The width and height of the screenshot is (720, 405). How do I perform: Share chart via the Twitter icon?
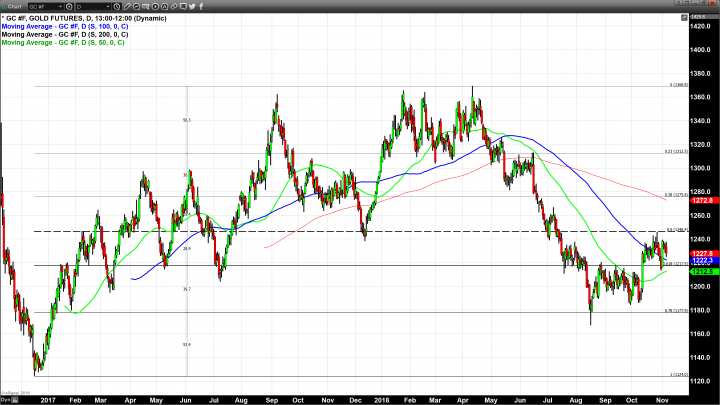(x=192, y=6)
